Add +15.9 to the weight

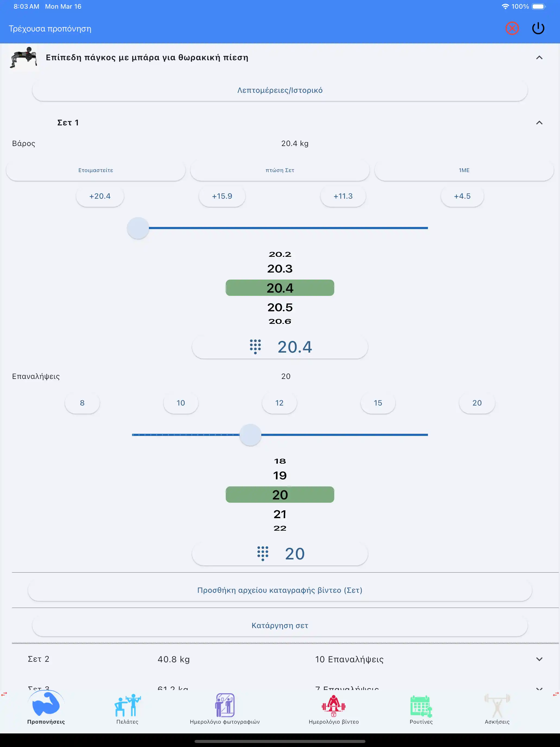222,196
